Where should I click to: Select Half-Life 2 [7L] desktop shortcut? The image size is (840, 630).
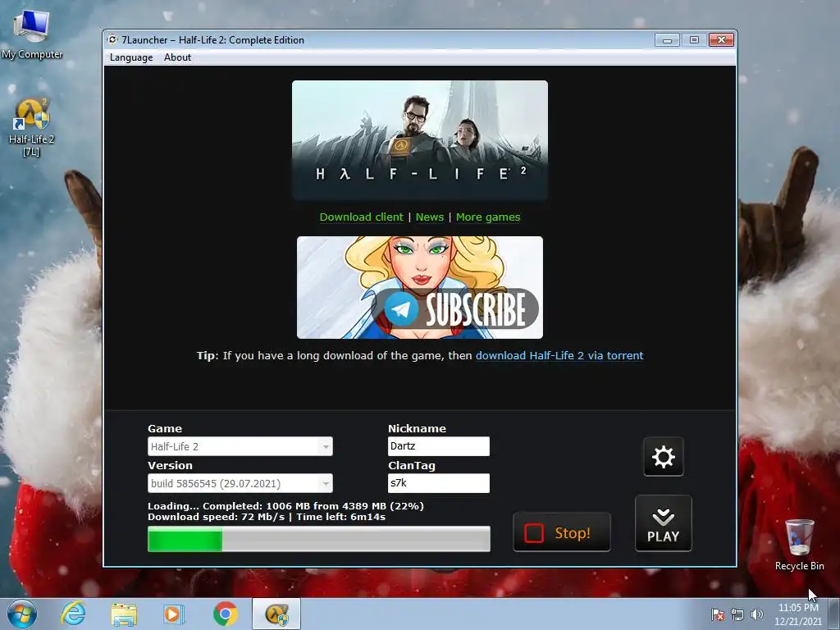32,127
